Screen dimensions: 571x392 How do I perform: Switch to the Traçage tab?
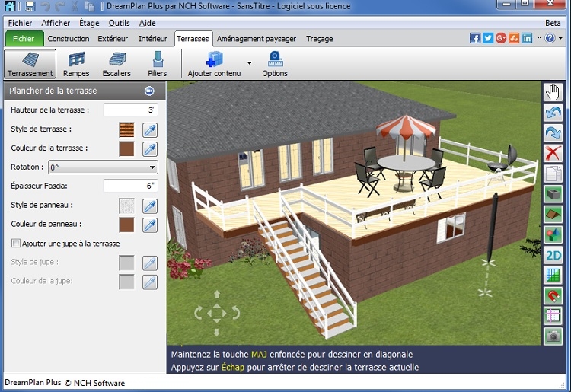click(x=319, y=39)
